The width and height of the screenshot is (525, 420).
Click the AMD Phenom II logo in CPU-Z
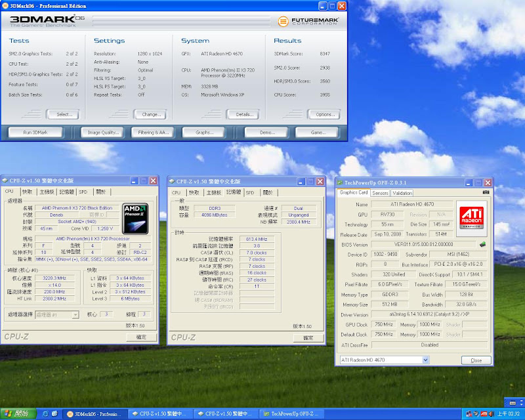[136, 218]
